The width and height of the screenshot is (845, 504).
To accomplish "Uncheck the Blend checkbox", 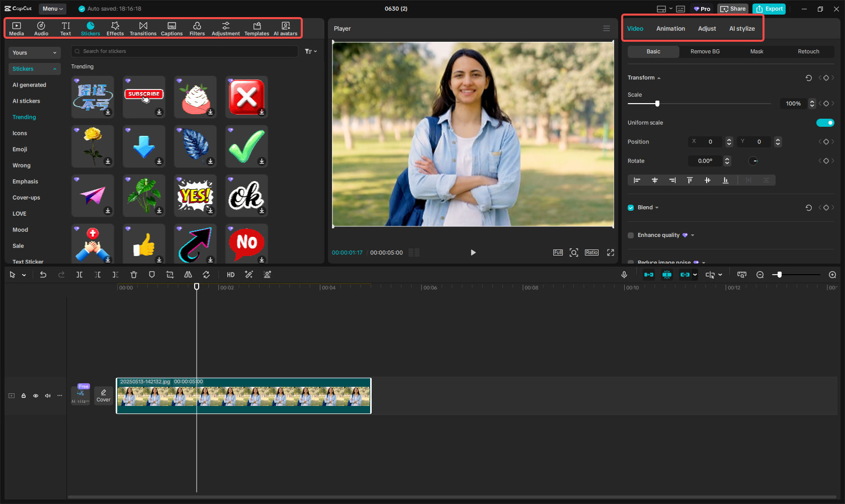I will (631, 208).
